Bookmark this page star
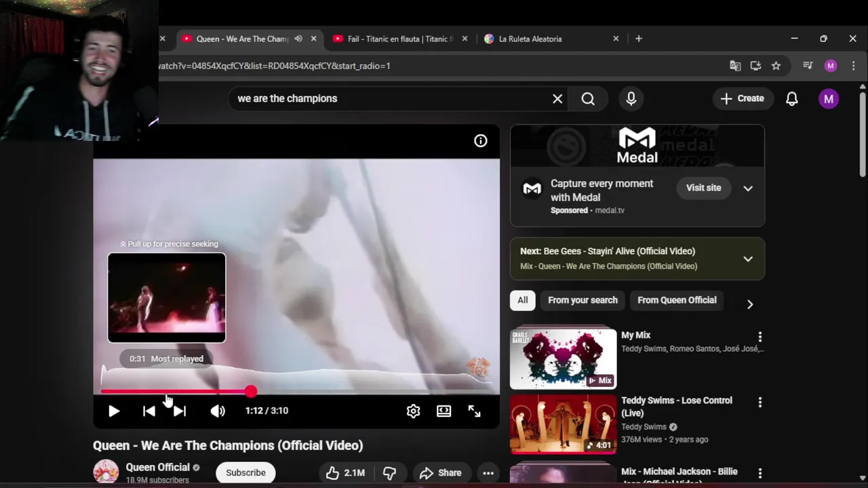The image size is (868, 488). pos(776,66)
